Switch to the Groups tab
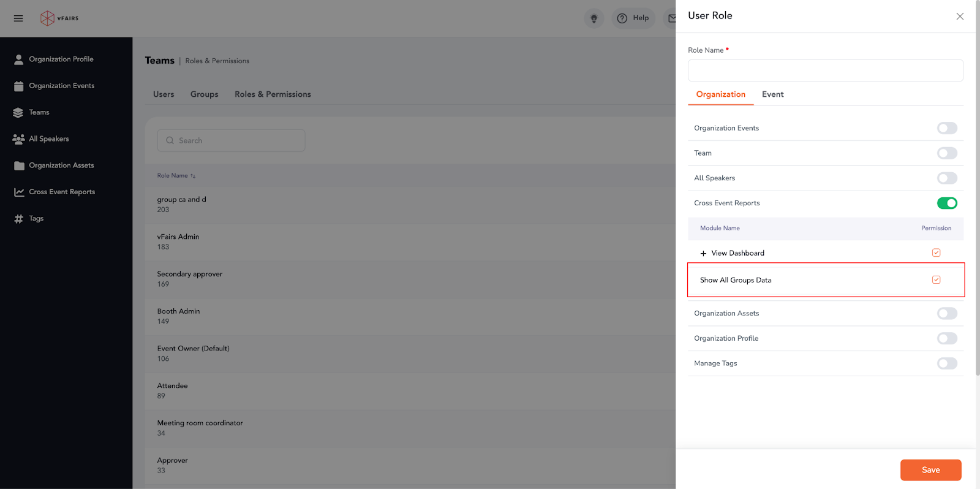This screenshot has width=980, height=489. coord(204,94)
